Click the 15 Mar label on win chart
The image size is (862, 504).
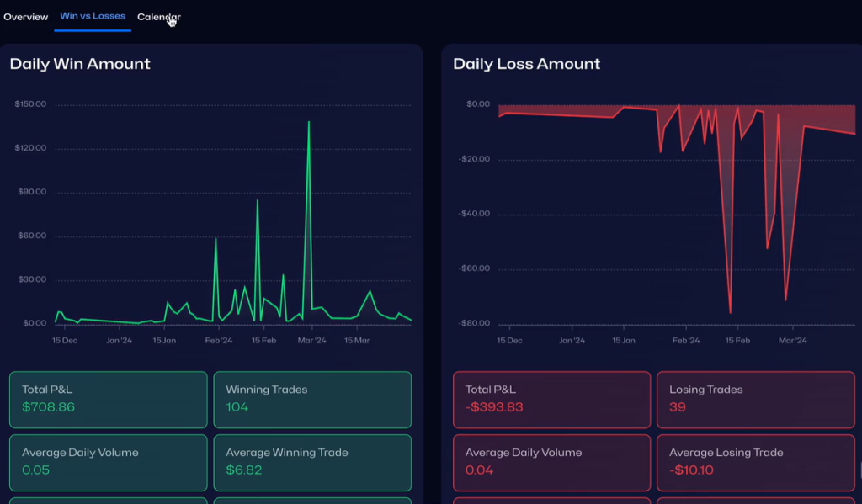pos(357,341)
